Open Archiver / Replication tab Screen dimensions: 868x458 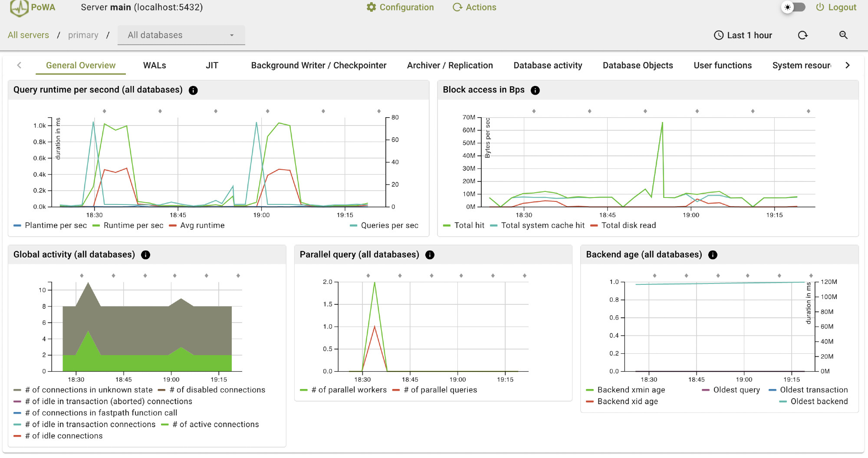[450, 65]
